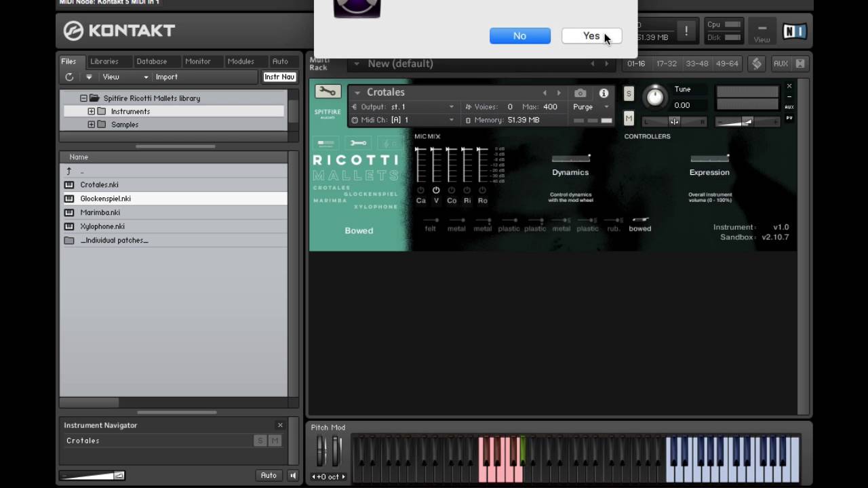Open the Modules tab

click(x=241, y=61)
